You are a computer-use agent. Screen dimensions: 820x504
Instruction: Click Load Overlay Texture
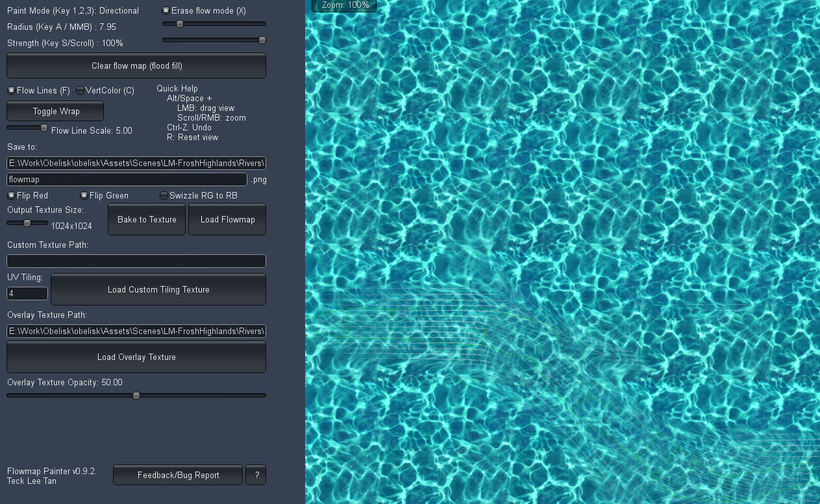[136, 357]
